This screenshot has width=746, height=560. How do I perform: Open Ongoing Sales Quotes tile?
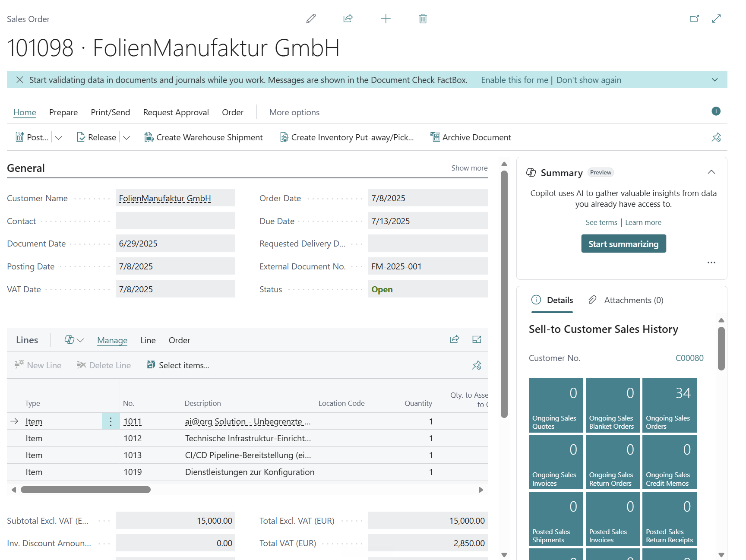tap(556, 405)
